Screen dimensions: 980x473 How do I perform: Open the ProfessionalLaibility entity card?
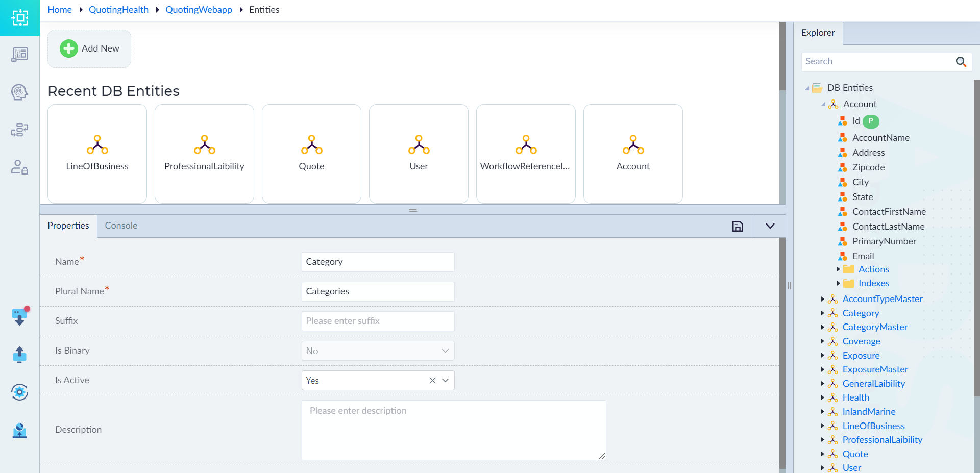click(x=204, y=154)
